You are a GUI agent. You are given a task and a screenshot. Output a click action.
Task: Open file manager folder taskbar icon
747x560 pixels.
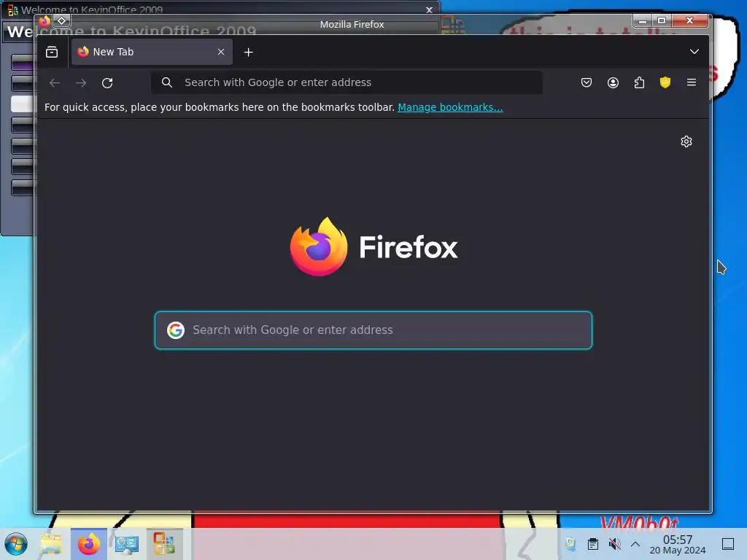point(52,544)
